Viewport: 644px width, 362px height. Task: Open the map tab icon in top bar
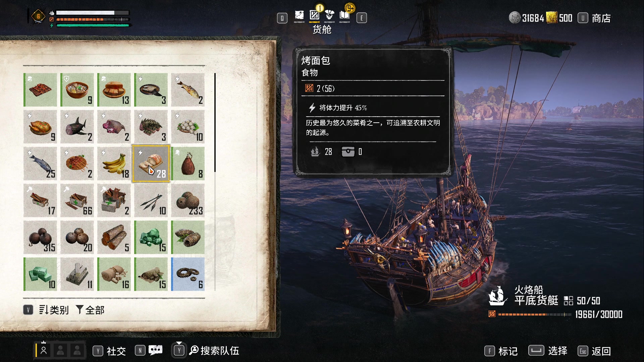coord(299,15)
